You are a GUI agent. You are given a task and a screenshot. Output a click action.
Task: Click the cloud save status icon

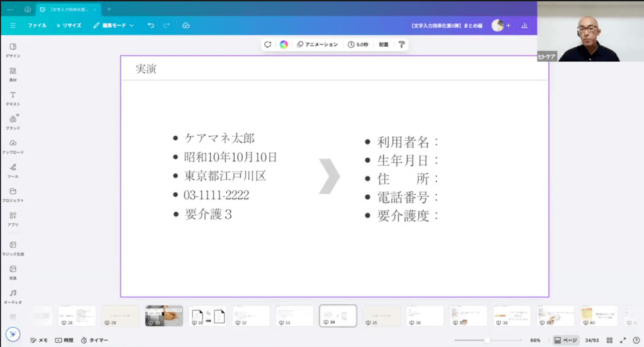(186, 26)
